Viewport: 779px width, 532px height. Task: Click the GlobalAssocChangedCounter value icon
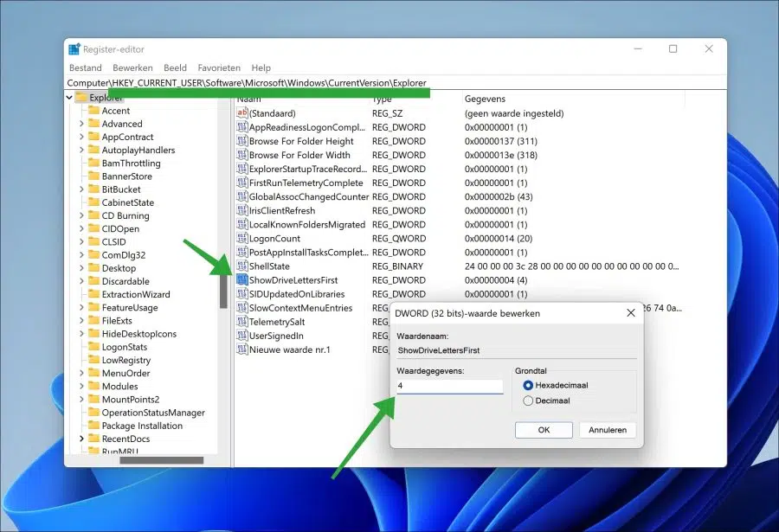coord(242,196)
